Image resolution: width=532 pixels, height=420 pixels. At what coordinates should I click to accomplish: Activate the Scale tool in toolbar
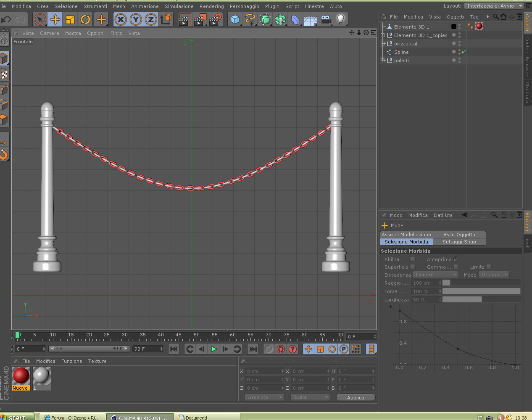(70, 19)
